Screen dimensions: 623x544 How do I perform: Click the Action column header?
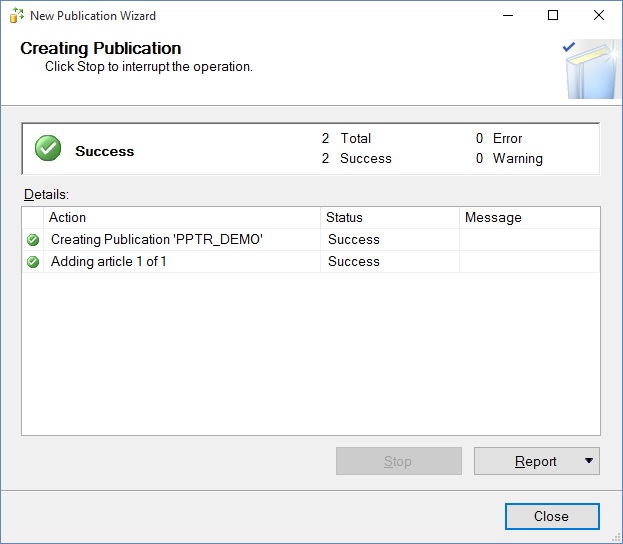coord(182,217)
